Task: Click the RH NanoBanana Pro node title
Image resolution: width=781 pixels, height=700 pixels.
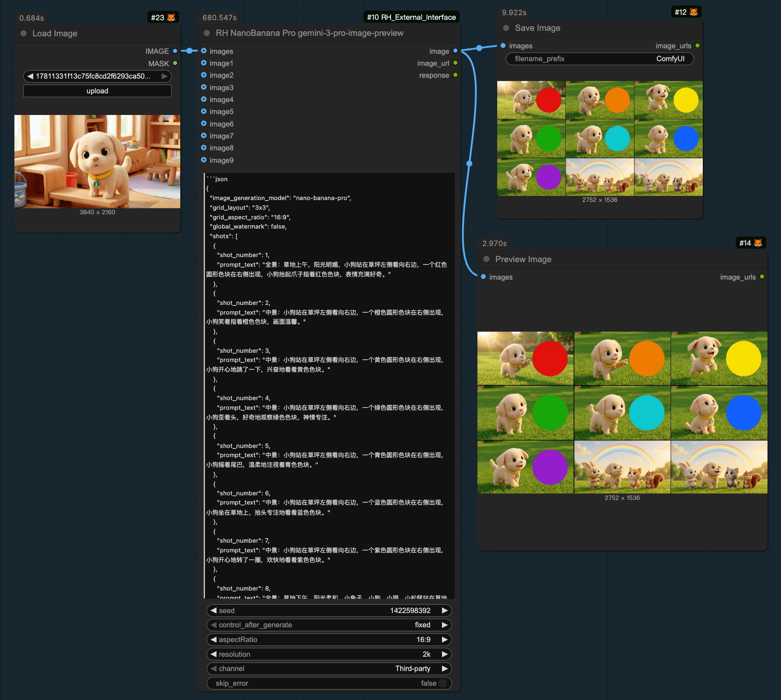Action: click(310, 33)
